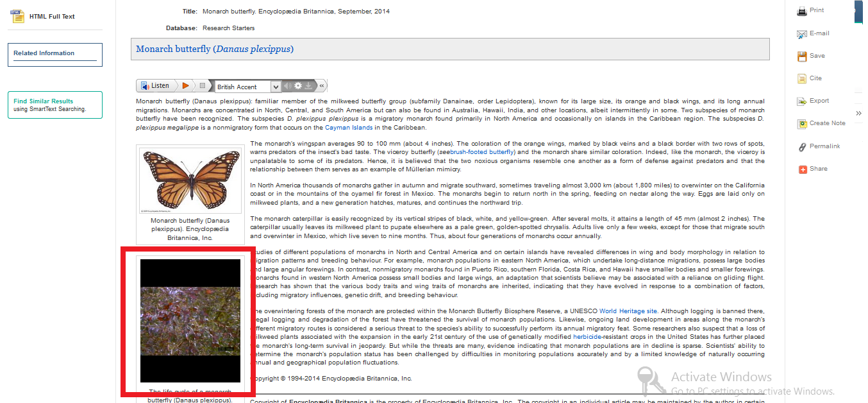868x403 pixels.
Task: Open the monarch life cycle video thumbnail
Action: click(x=190, y=321)
